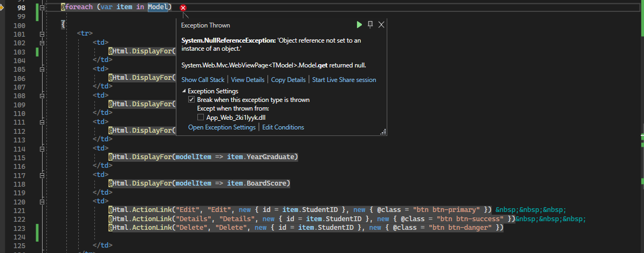Collapse the tr element at line 101

click(x=42, y=34)
